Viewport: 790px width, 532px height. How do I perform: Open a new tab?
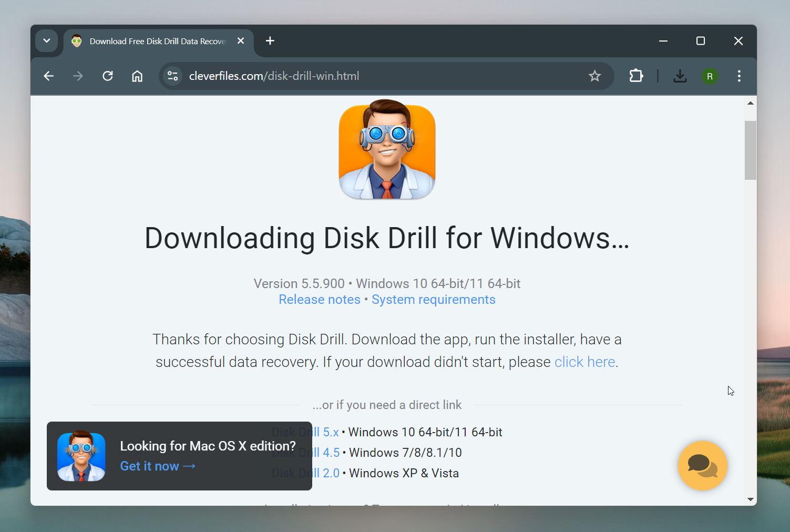click(270, 41)
